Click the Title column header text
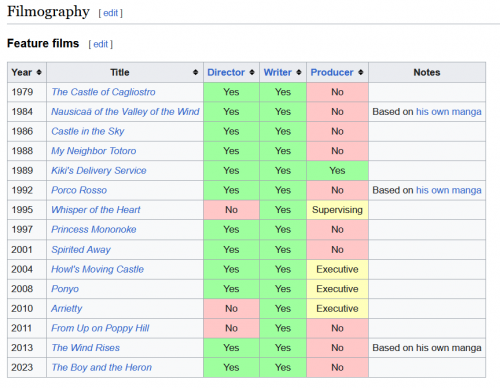 120,72
